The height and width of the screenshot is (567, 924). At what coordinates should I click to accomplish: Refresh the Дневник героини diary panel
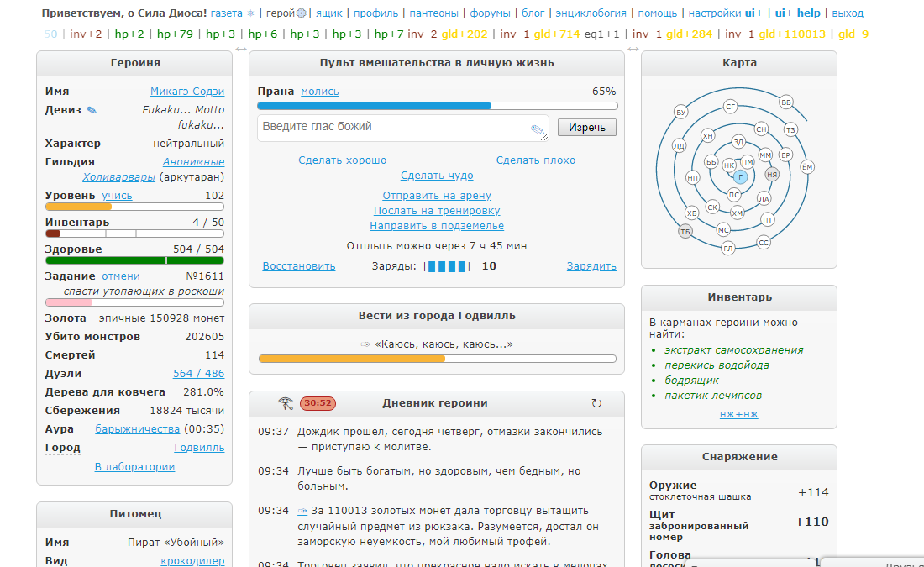click(x=596, y=403)
